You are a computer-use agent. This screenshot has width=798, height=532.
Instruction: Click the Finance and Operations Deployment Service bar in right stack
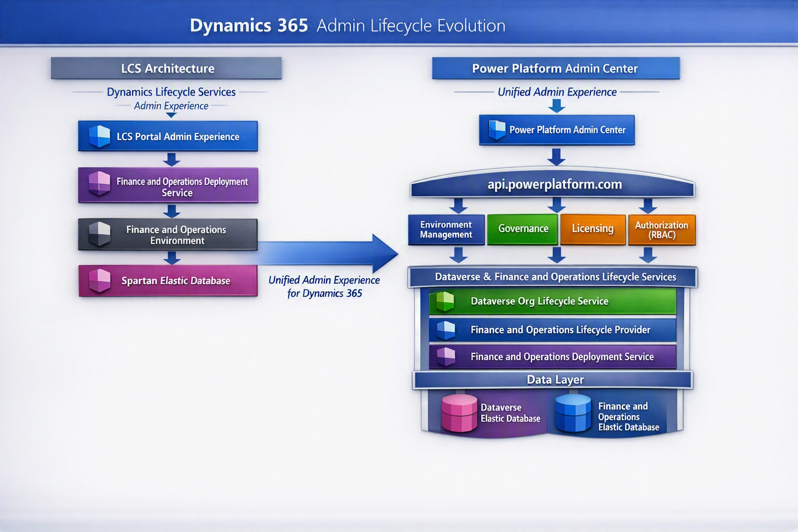[553, 357]
